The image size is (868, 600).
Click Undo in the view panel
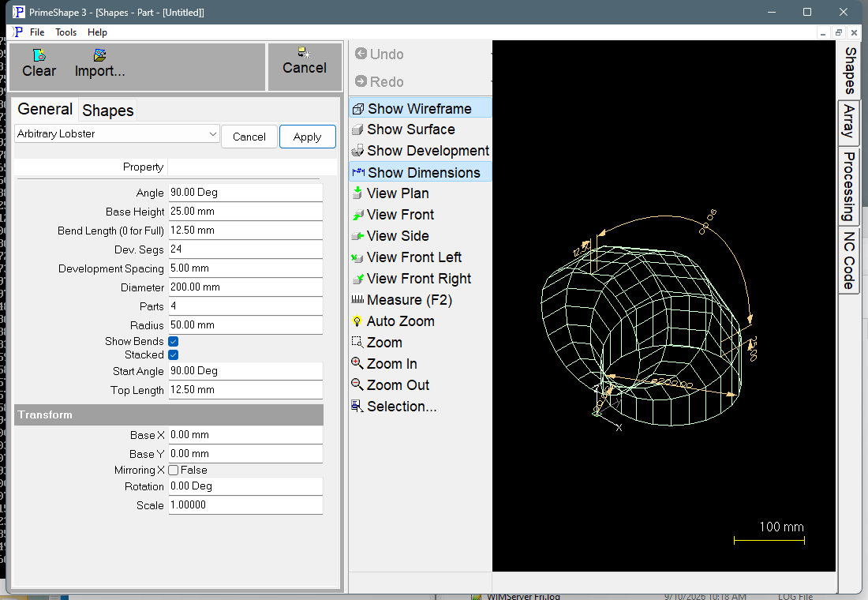[x=380, y=54]
